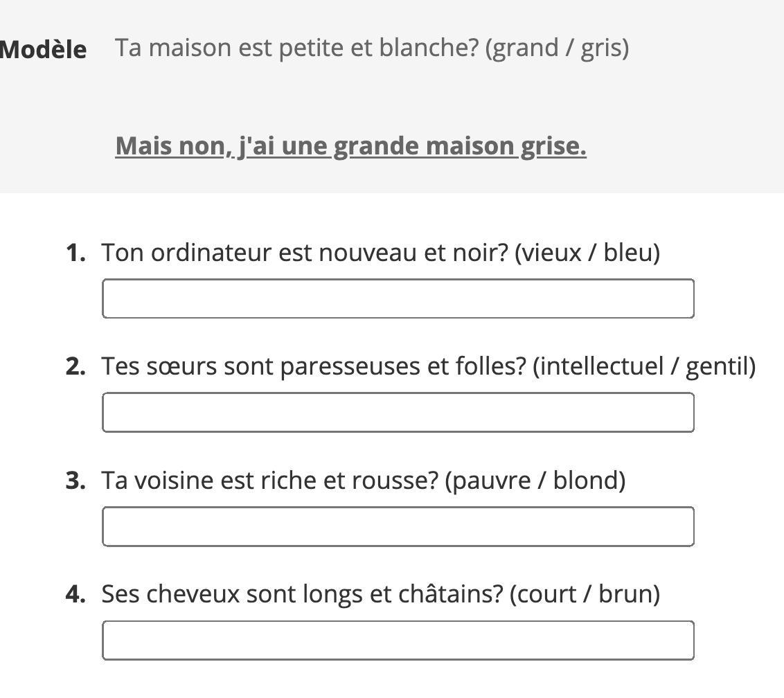The width and height of the screenshot is (784, 698).
Task: Click the question "Tes sœurs sont paresseuses et folles?"
Action: [x=314, y=366]
